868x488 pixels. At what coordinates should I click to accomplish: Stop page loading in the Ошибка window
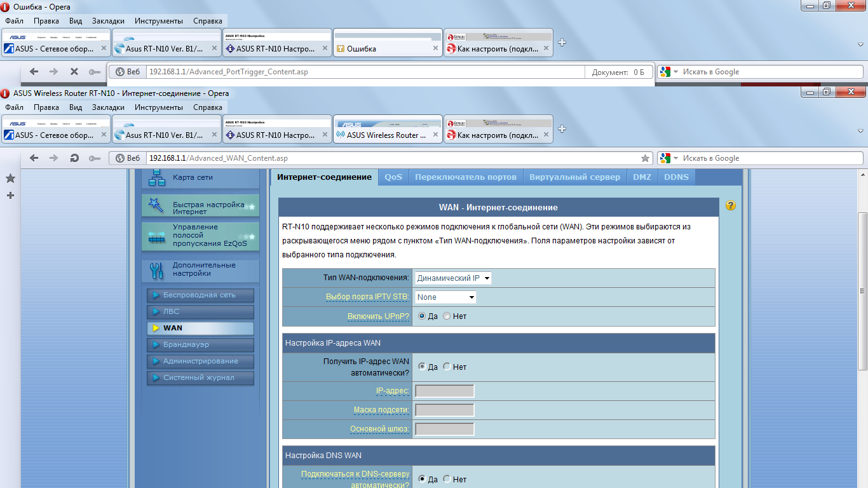click(74, 72)
